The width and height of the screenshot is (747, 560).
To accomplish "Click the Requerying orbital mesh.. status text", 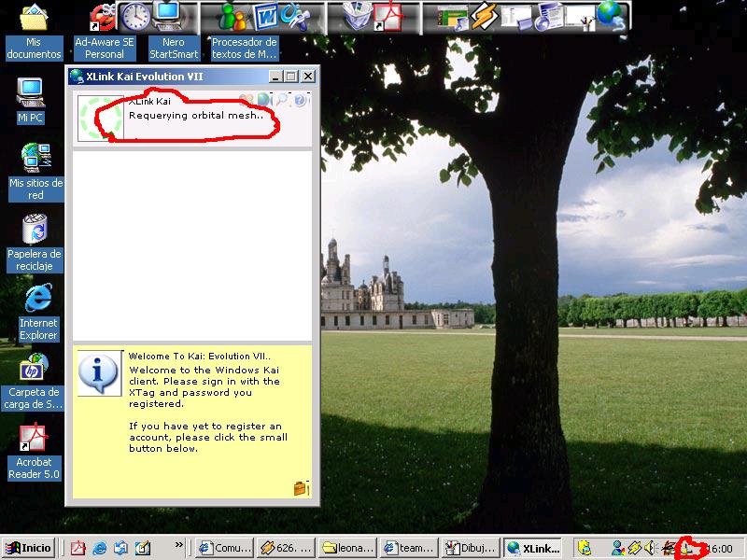I will [196, 115].
